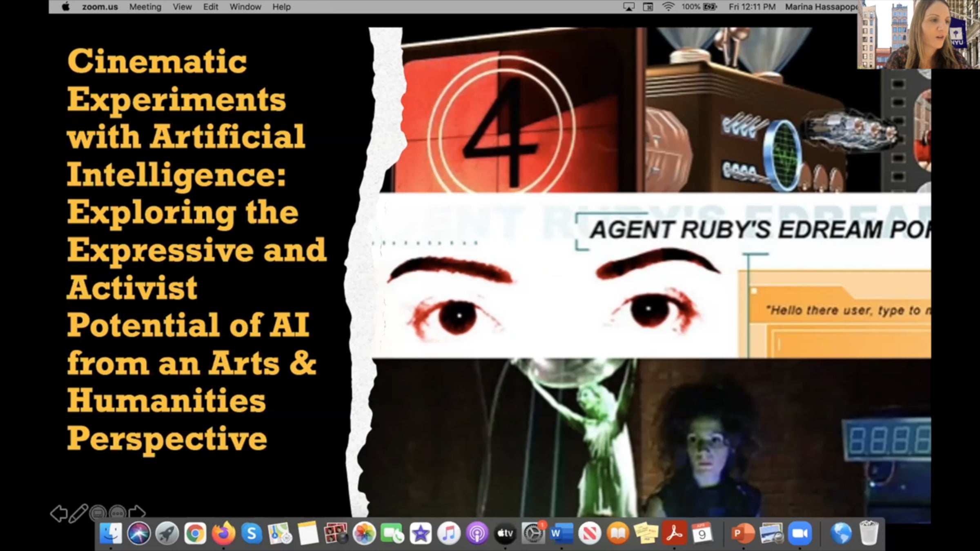Open the Wi-Fi status menu
980x551 pixels.
coord(668,7)
